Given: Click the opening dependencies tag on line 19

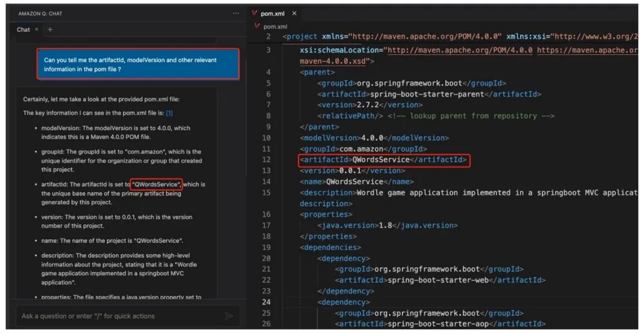Looking at the screenshot, I should coord(330,247).
